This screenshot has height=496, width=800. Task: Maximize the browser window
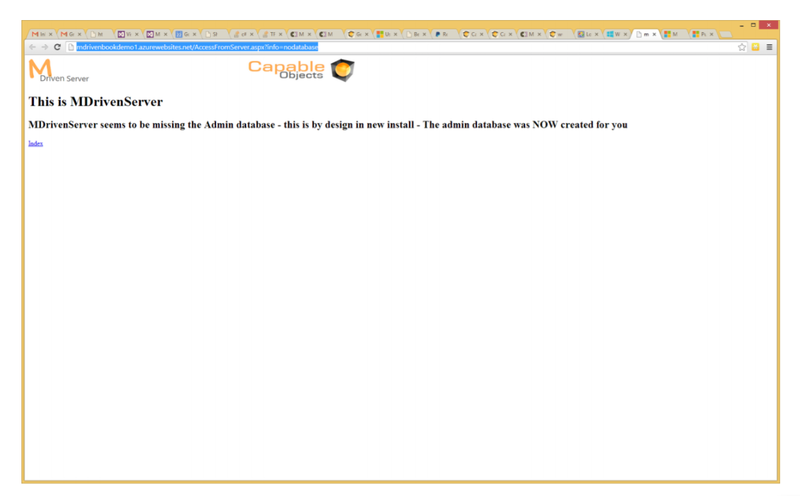754,24
